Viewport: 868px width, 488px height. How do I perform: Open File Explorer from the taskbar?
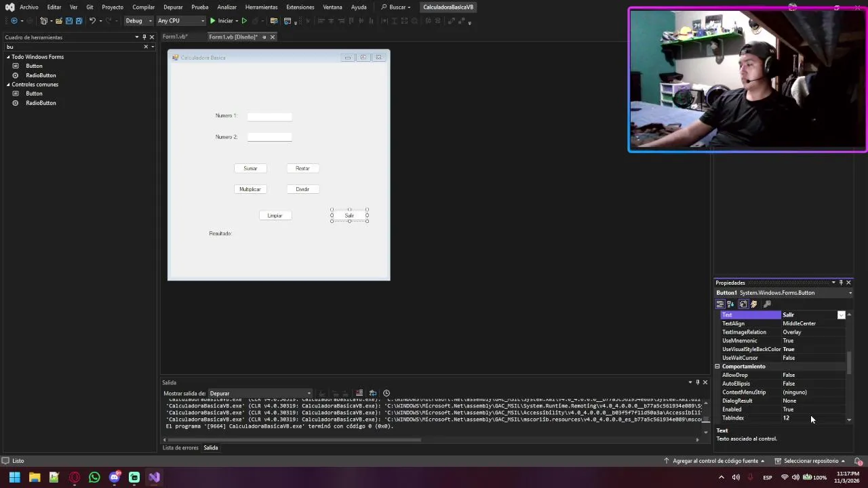click(x=35, y=477)
